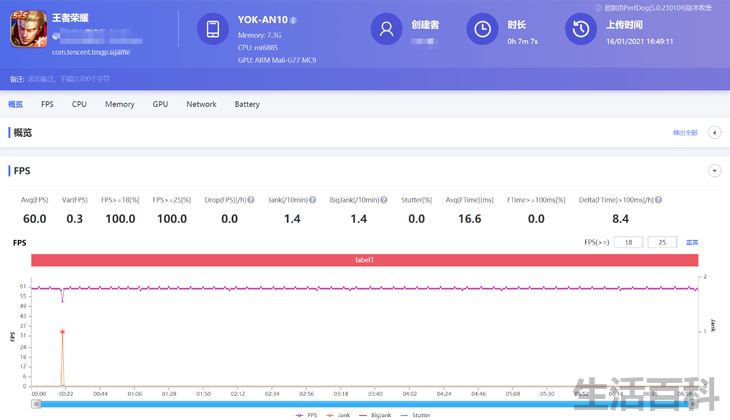Click the blue time range slider bar
Viewport: 730px width, 420px height.
tap(365, 404)
